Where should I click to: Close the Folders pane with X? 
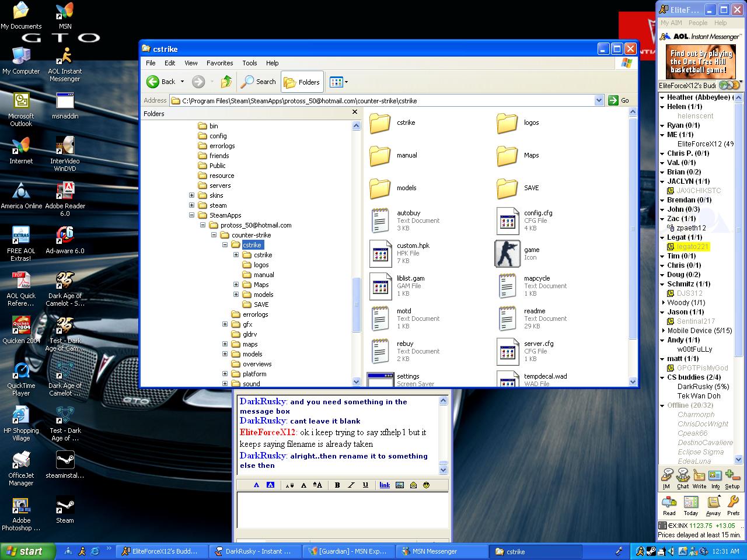point(354,112)
